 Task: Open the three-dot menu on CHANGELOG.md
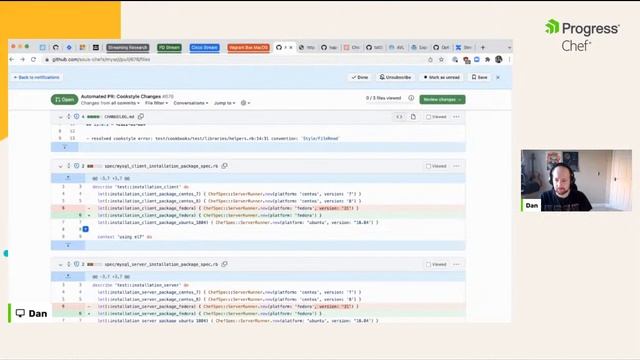tap(456, 117)
